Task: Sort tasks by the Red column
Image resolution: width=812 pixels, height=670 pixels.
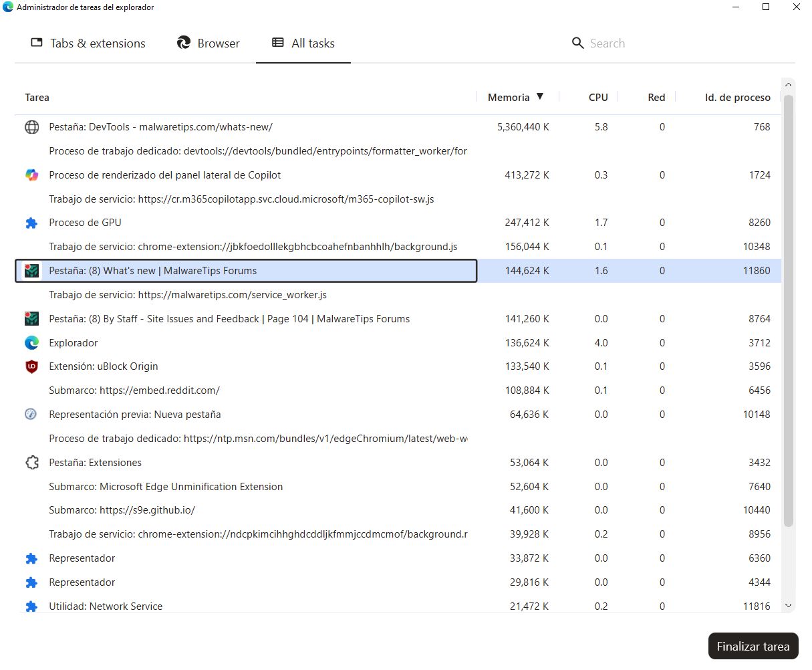Action: (656, 98)
